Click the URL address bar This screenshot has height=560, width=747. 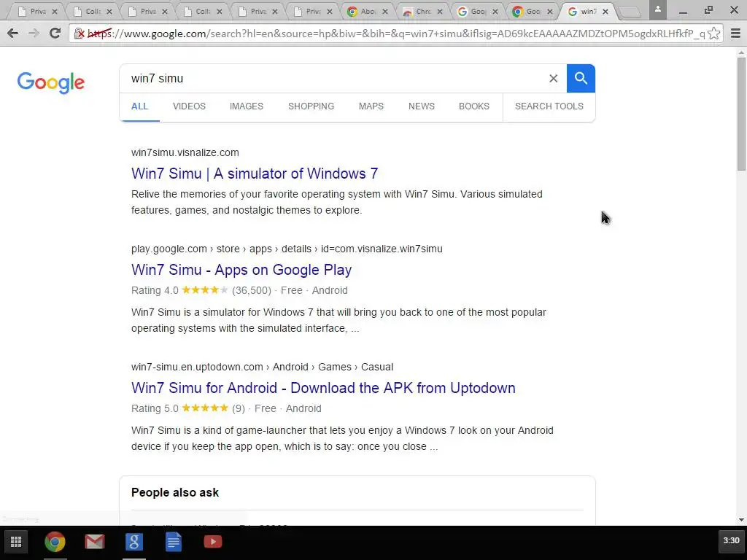click(x=395, y=34)
